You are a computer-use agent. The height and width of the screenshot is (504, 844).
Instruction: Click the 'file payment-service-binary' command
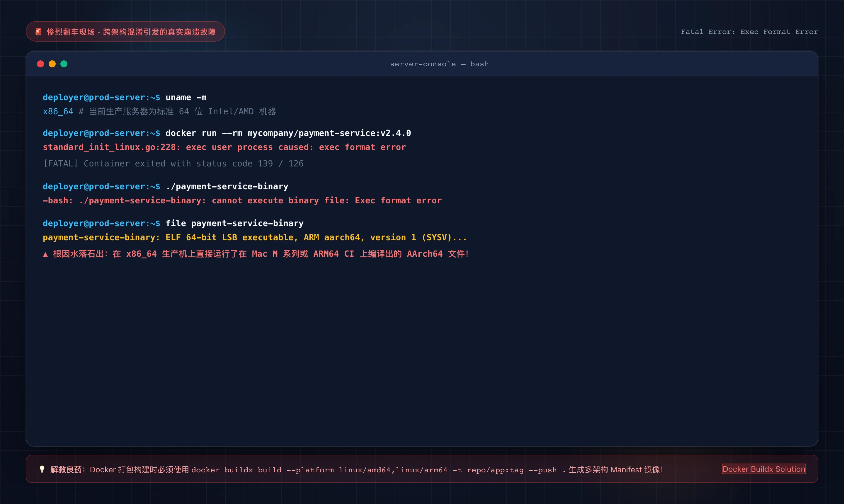(235, 224)
